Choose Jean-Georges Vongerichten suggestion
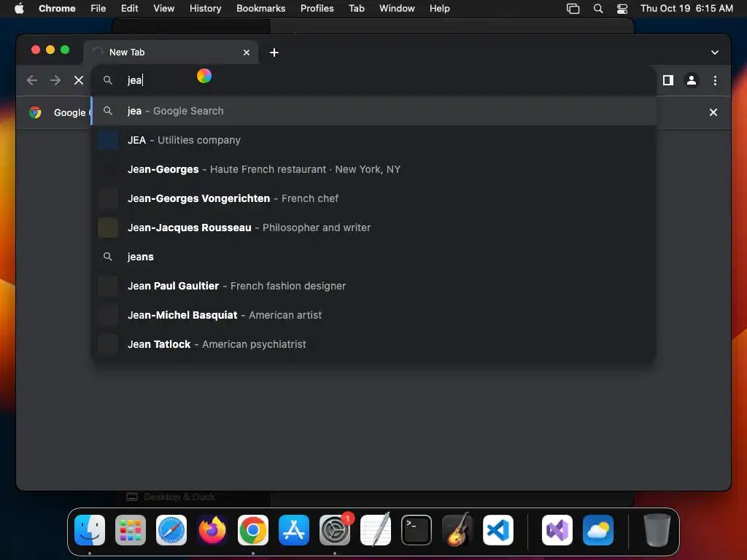The width and height of the screenshot is (747, 560). pos(374,198)
